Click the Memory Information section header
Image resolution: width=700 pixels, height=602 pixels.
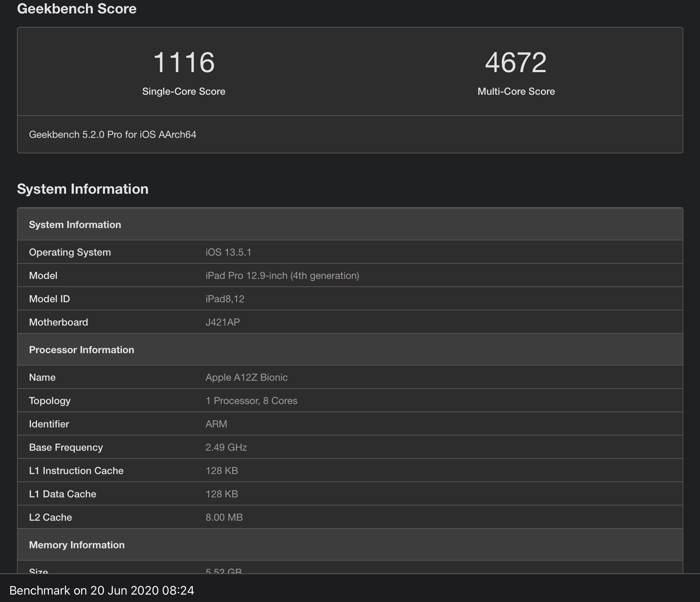[x=77, y=545]
